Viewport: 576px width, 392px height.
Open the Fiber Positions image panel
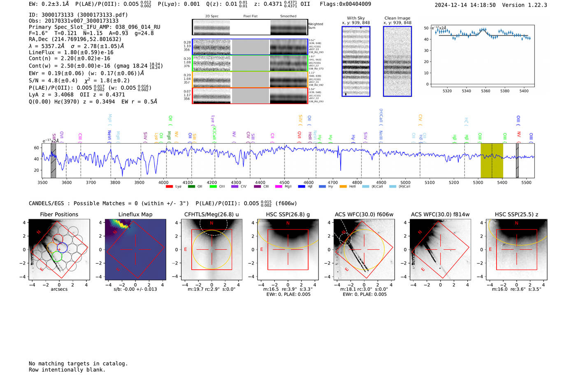click(59, 250)
